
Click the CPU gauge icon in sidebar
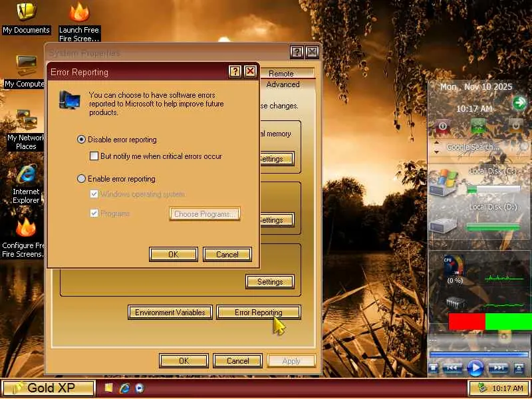tap(454, 267)
